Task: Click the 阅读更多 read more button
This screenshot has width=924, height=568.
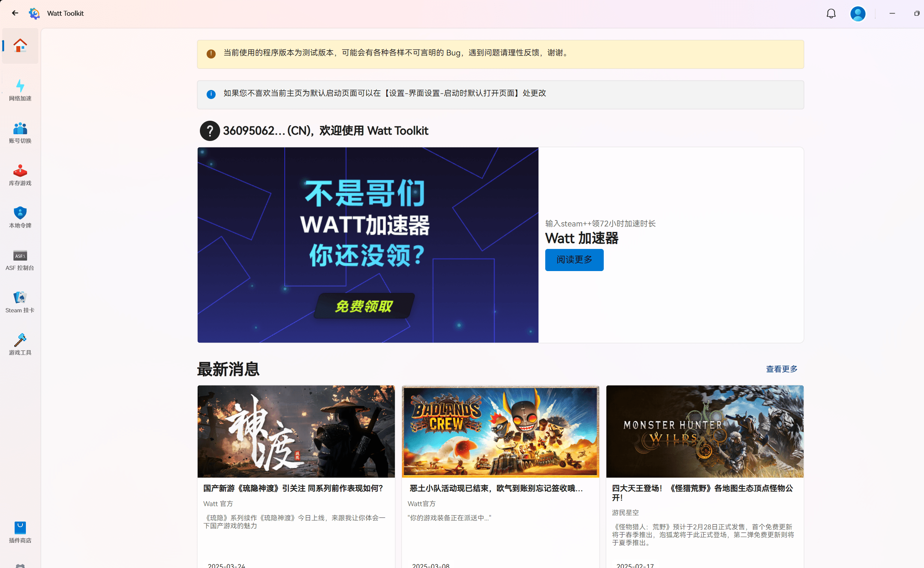Action: coord(574,259)
